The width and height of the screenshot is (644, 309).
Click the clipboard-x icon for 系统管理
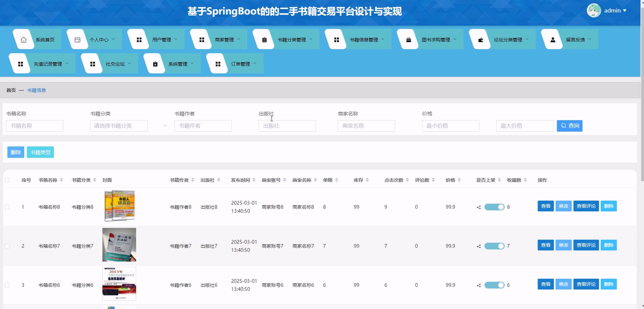point(155,64)
